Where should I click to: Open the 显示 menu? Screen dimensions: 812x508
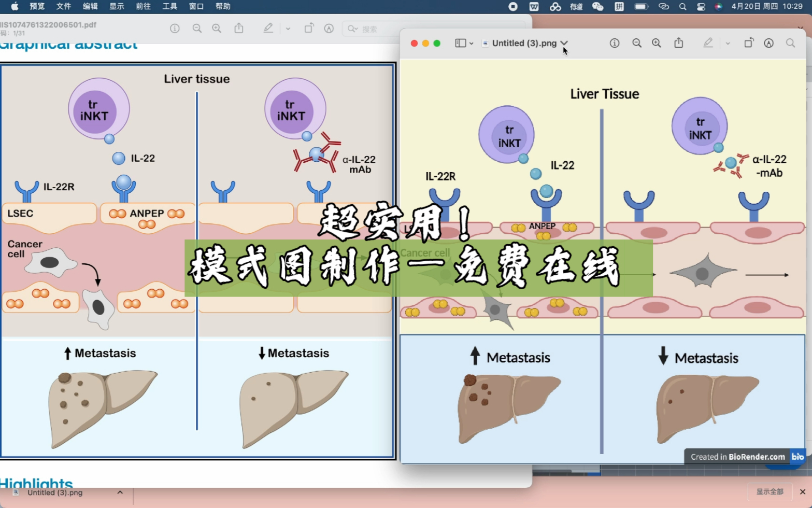click(117, 6)
